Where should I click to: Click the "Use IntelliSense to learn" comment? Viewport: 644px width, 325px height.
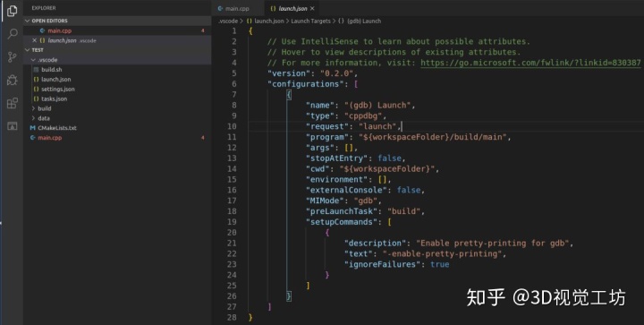coord(398,41)
